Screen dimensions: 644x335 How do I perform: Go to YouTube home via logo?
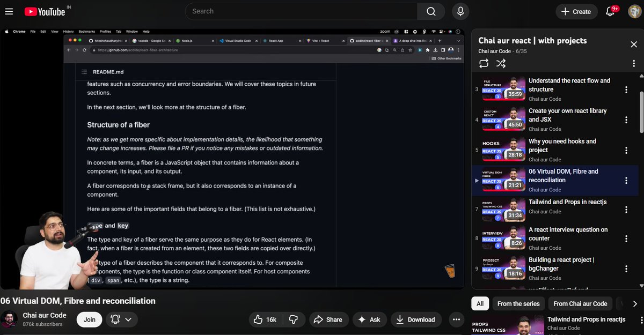pyautogui.click(x=44, y=11)
